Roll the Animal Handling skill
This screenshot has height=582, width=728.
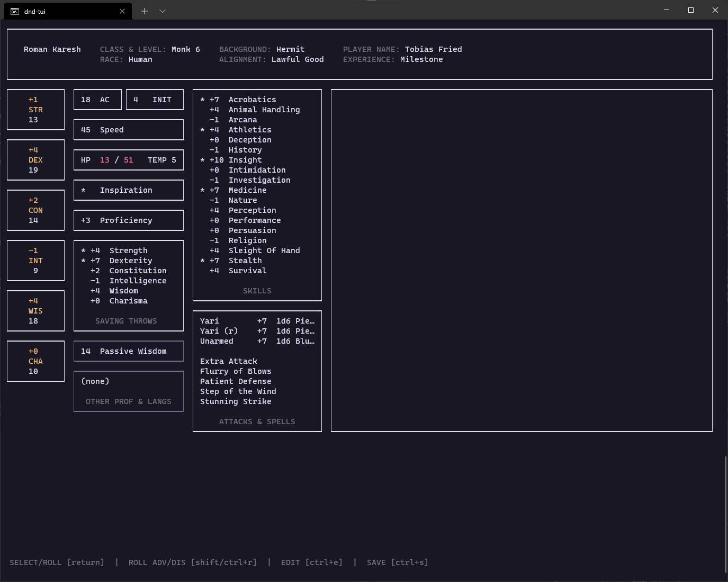(257, 110)
